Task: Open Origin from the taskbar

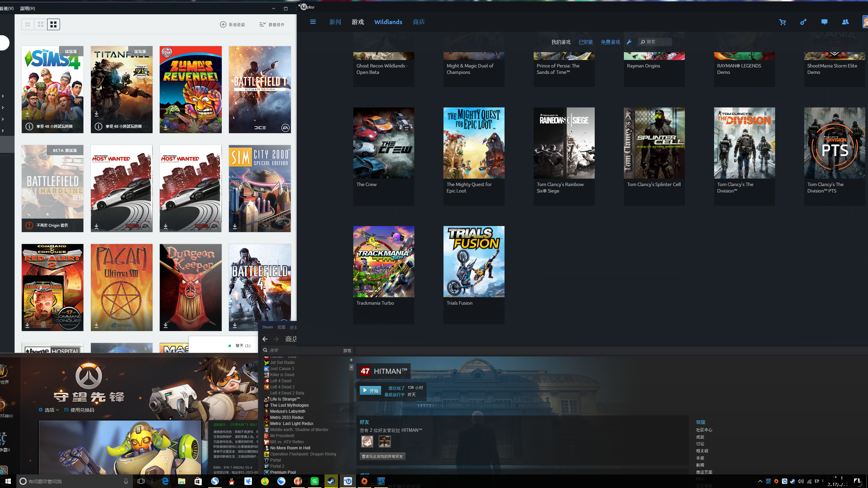Action: click(364, 481)
